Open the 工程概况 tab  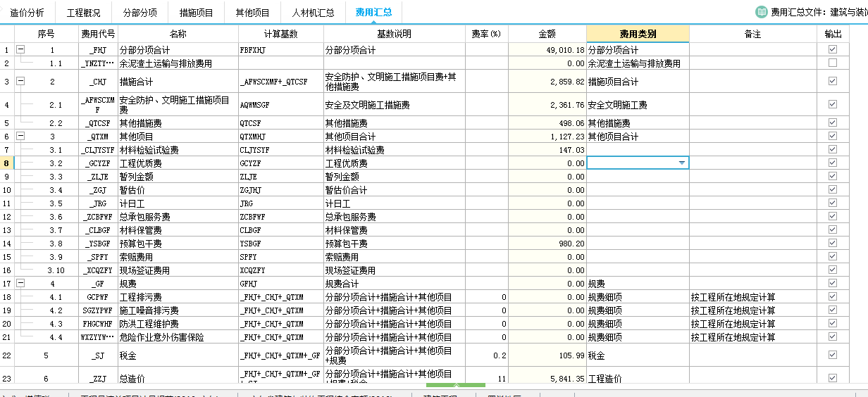pos(83,13)
